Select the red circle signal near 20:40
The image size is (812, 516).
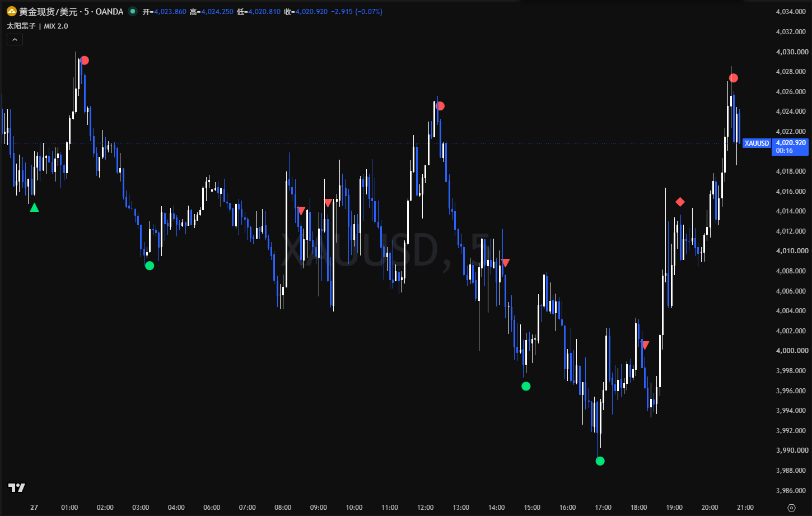[x=734, y=78]
